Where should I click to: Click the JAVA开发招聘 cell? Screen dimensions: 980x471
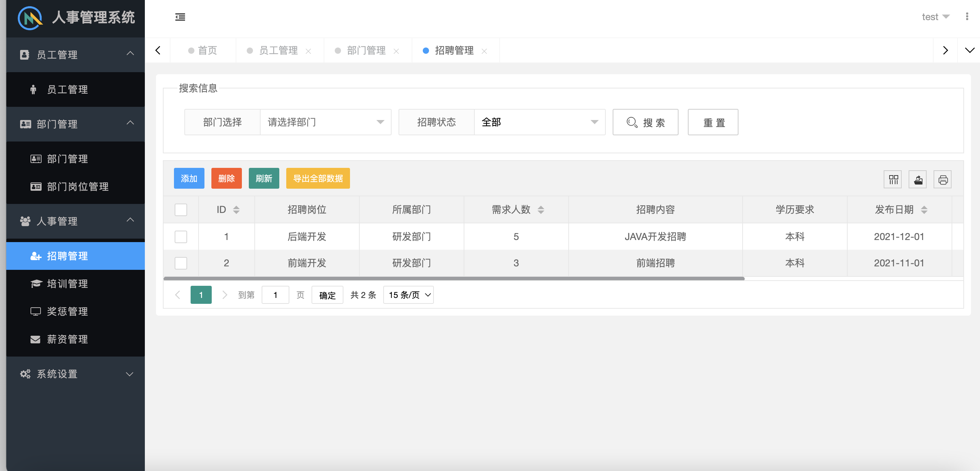pos(655,237)
